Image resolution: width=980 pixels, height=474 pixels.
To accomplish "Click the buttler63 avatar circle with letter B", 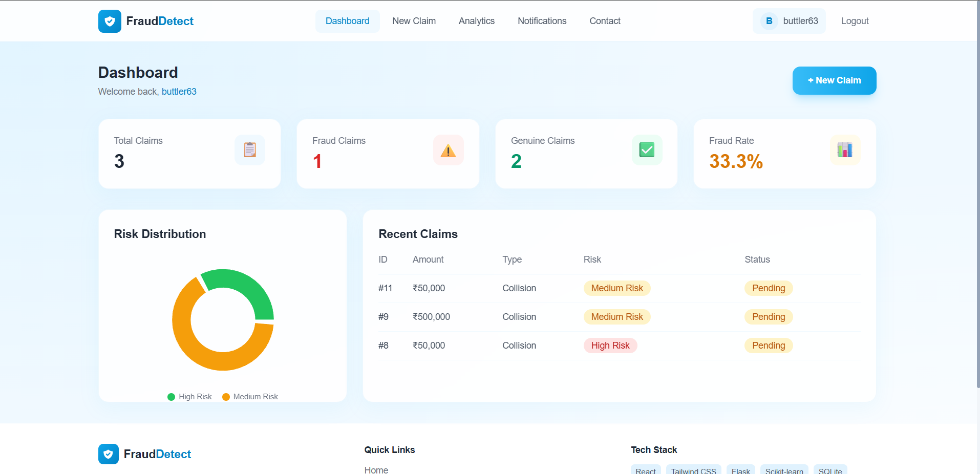I will (769, 21).
